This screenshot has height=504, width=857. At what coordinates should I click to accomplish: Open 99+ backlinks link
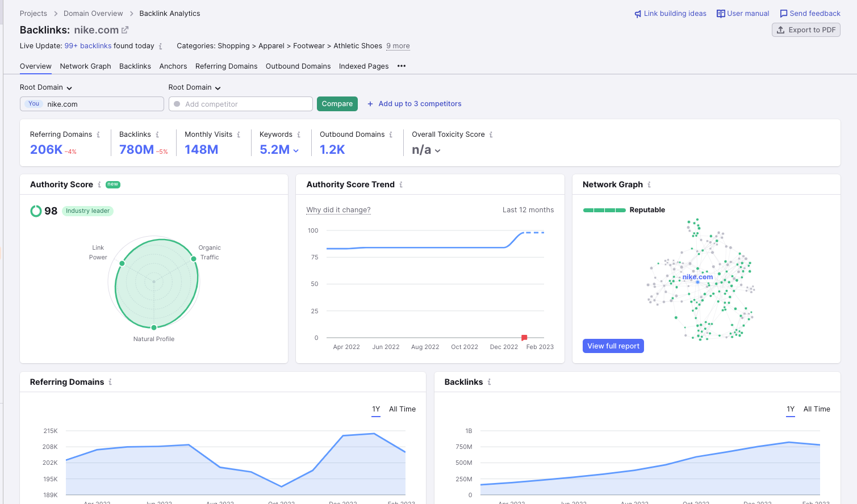coord(88,46)
